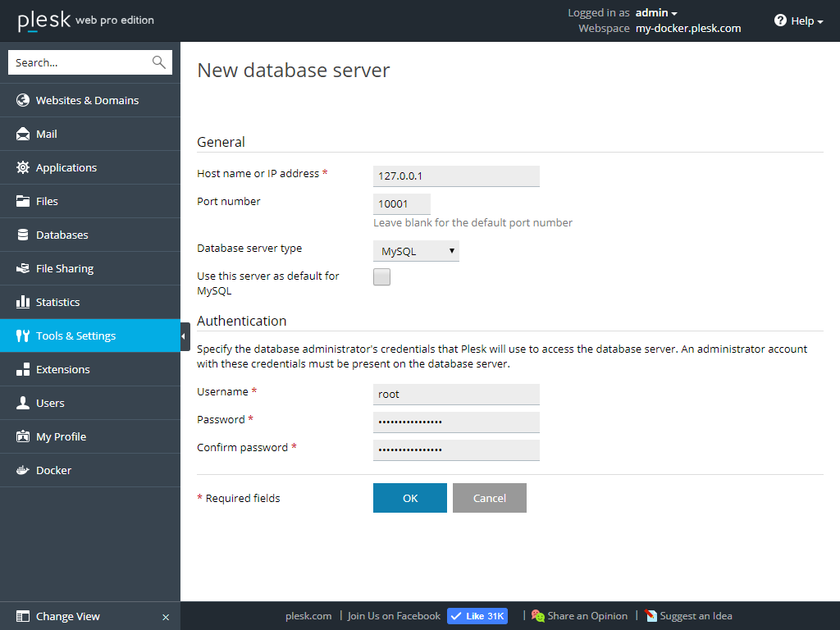Click the Tools & Settings wrench icon
840x630 pixels.
click(22, 336)
